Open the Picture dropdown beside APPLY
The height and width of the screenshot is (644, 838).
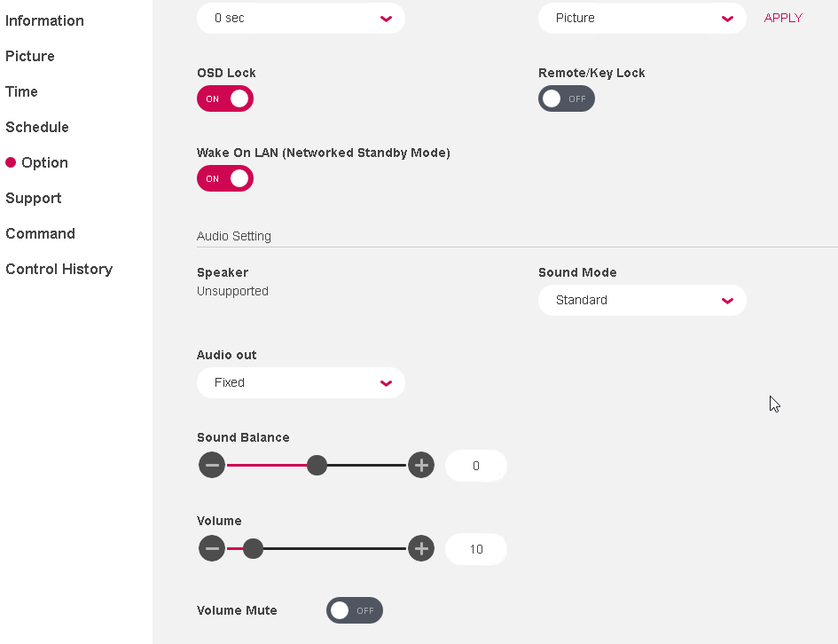click(642, 18)
